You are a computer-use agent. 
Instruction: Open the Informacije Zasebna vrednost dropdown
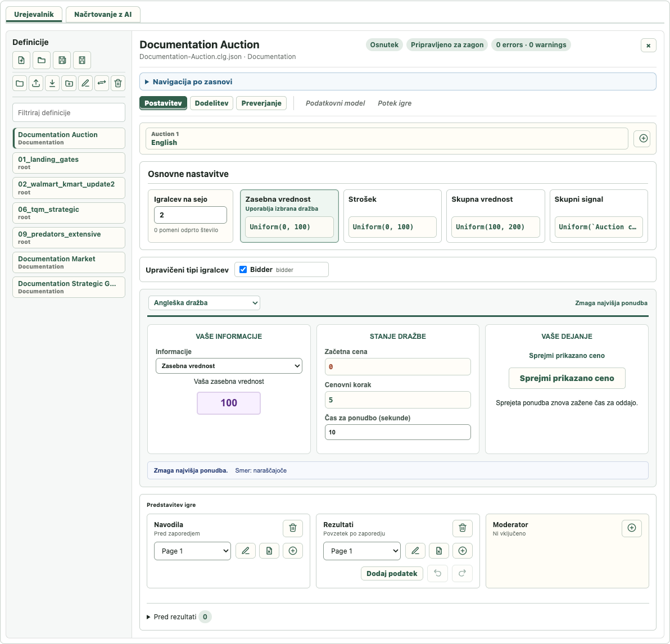(229, 366)
